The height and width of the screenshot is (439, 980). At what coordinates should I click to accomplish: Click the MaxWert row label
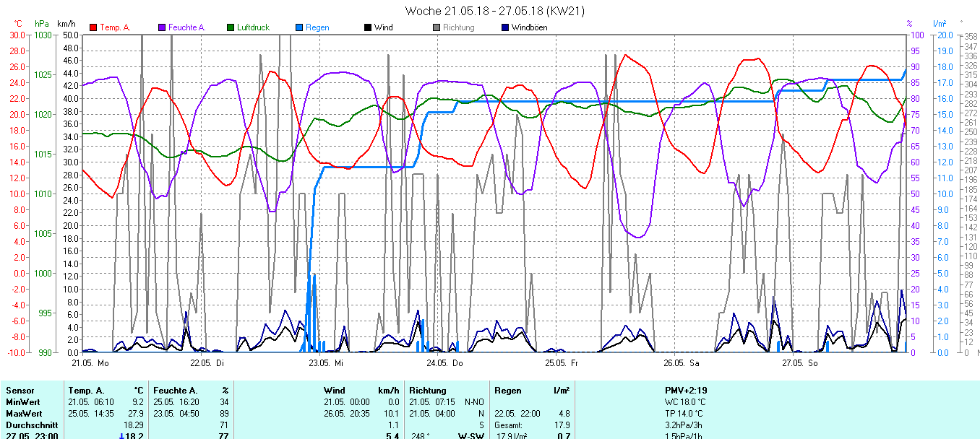[24, 414]
